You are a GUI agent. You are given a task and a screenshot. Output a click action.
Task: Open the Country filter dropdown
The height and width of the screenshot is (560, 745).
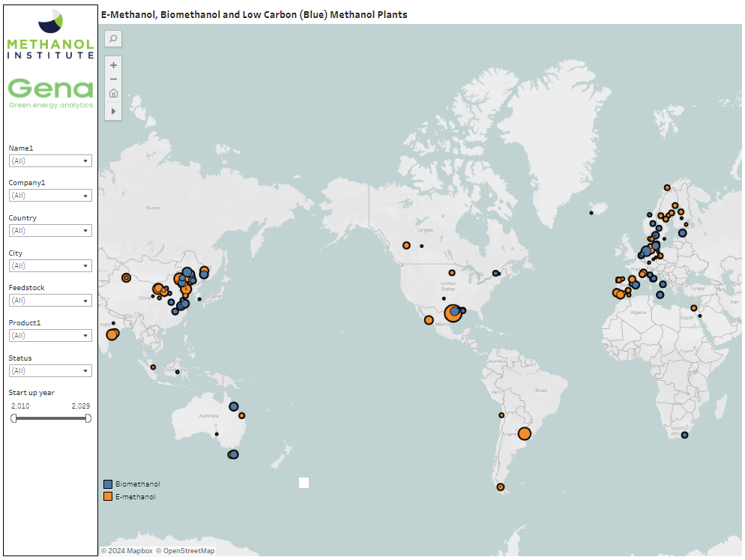coord(50,231)
